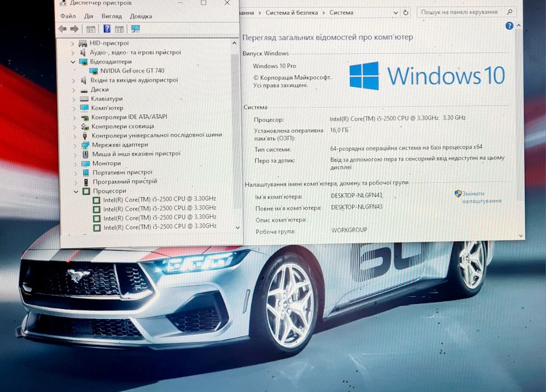Viewport: 546px width, 392px height.
Task: Click the USB icon beside Контролери універсальної послідовної шини
Action: click(x=85, y=136)
